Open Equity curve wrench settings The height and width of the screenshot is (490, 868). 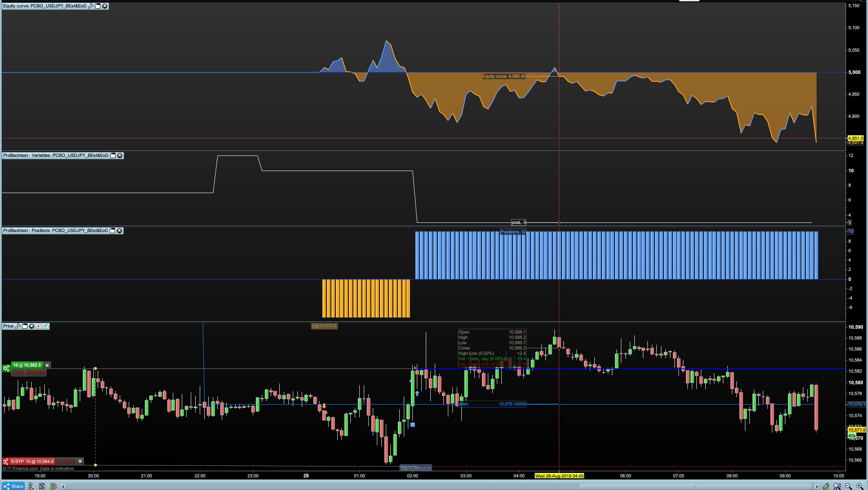(91, 6)
